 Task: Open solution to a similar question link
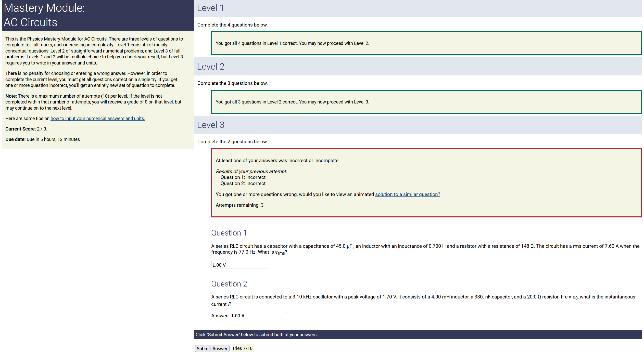[x=407, y=194]
